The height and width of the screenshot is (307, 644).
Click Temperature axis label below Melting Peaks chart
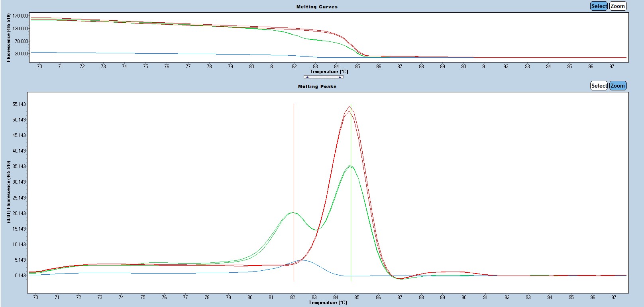point(328,303)
